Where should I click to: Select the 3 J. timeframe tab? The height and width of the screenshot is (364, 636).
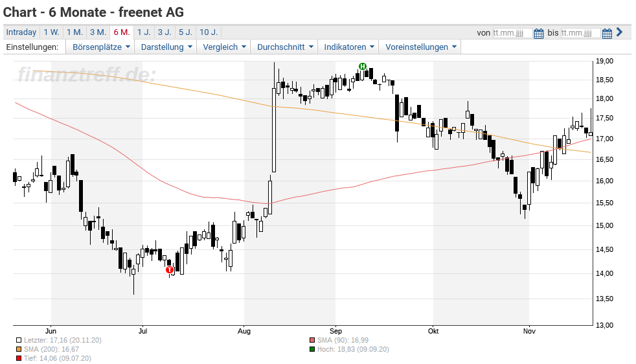[x=165, y=32]
